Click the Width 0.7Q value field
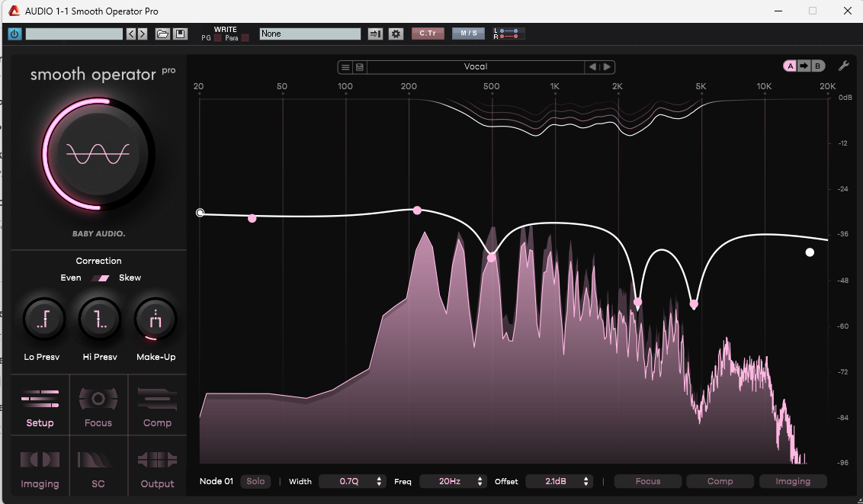 pyautogui.click(x=349, y=481)
